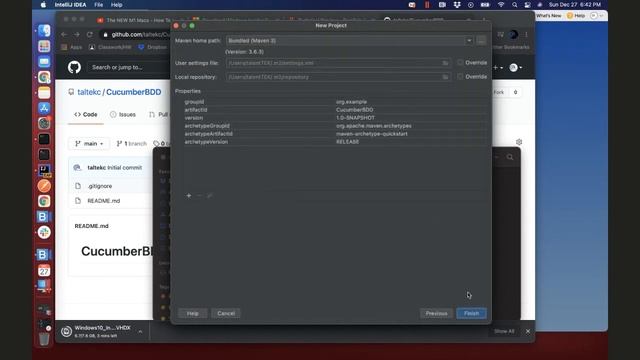The width and height of the screenshot is (640, 360).
Task: Open the .gitignore file on GitHub
Action: point(100,186)
